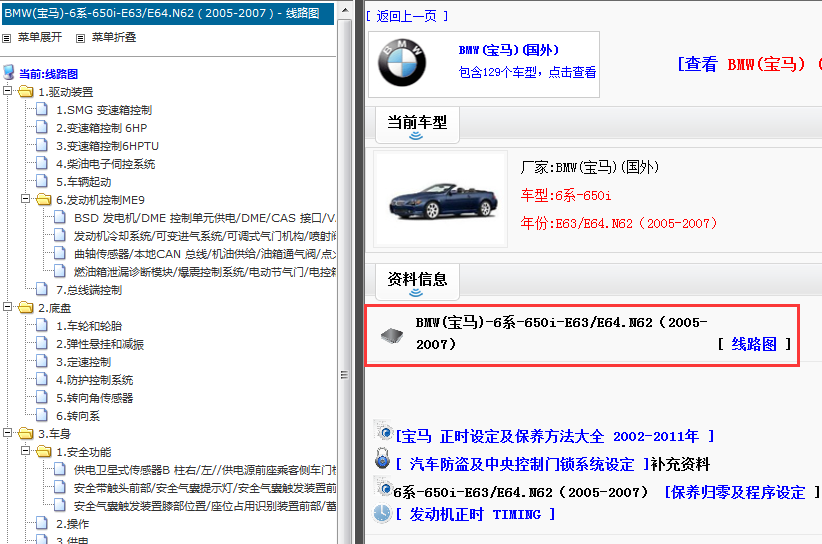Click the 菜单折叠 collapse-all icon
The image size is (822, 544).
tap(80, 38)
